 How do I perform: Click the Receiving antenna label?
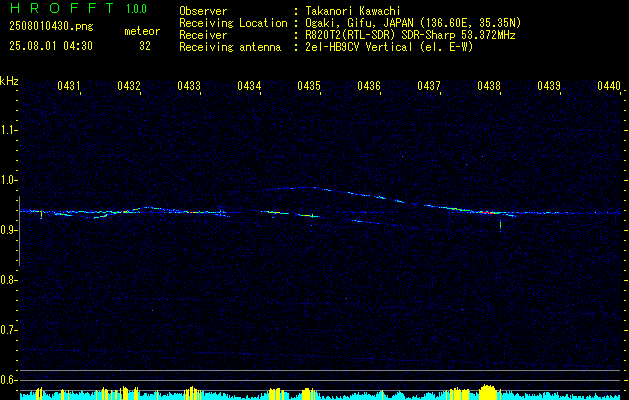click(x=230, y=47)
